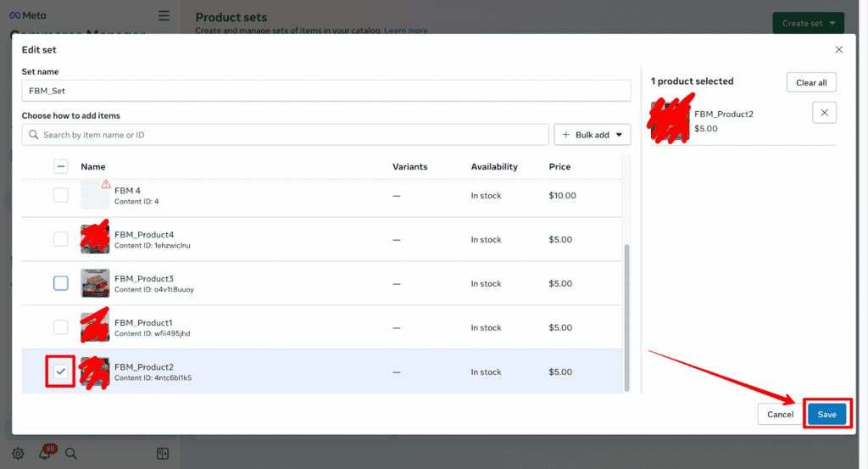868x469 pixels.
Task: Remove FBM_Product2 from selected products
Action: click(824, 113)
